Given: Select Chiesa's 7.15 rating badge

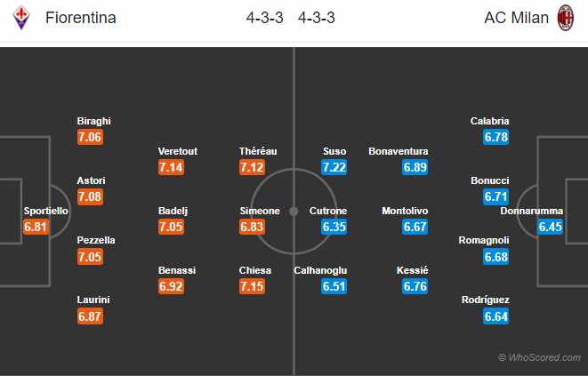Looking at the screenshot, I should [x=254, y=286].
